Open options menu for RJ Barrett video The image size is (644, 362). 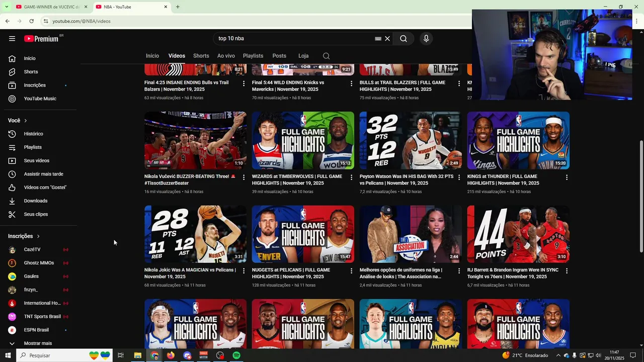(x=567, y=271)
